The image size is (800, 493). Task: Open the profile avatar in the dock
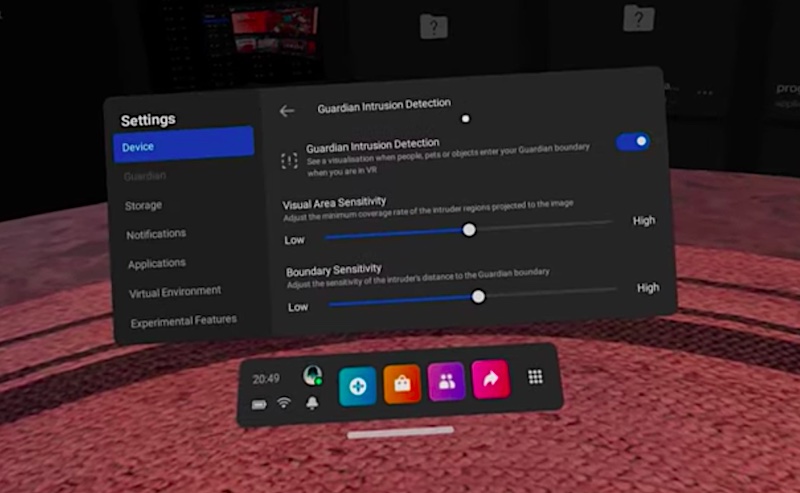click(x=312, y=375)
